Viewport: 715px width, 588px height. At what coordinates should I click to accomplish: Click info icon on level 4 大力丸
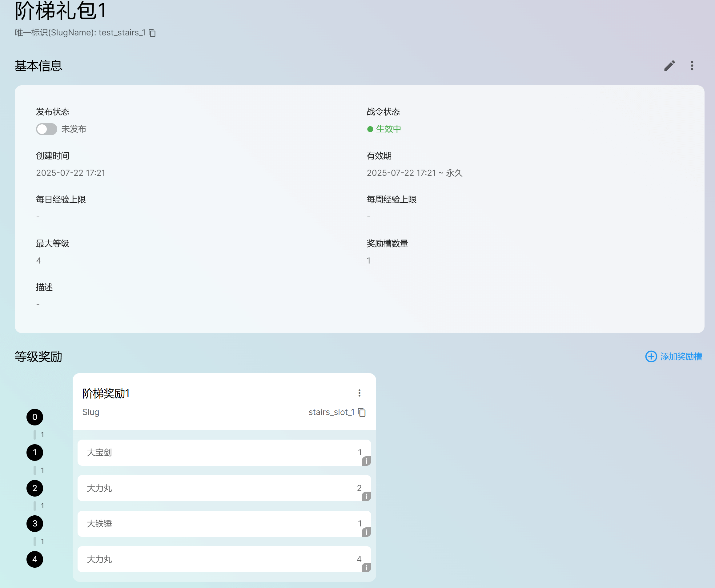(366, 568)
